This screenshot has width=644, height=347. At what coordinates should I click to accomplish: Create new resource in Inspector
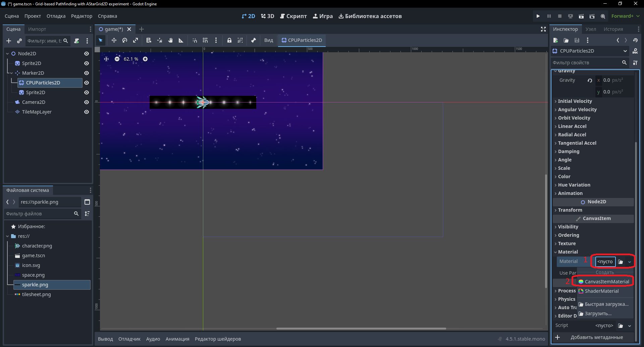[555, 40]
